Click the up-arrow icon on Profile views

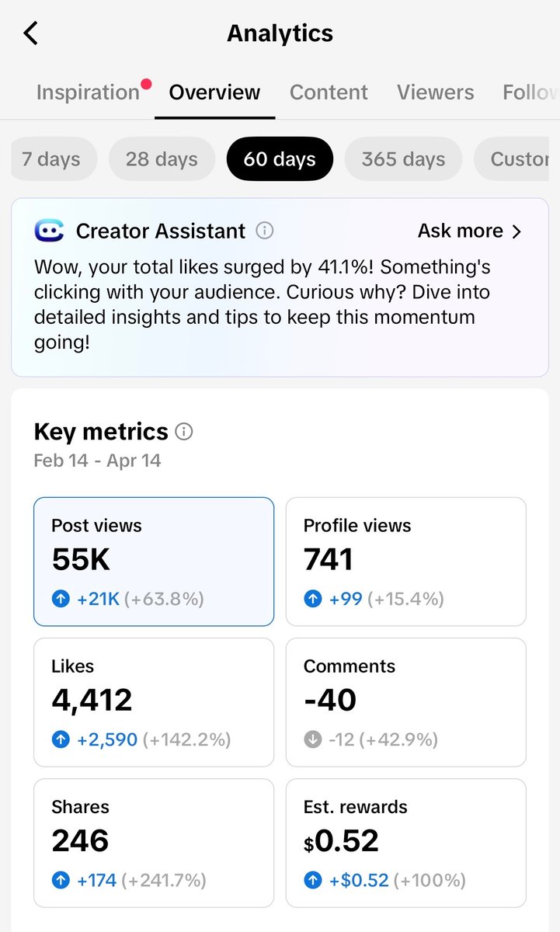tap(312, 599)
